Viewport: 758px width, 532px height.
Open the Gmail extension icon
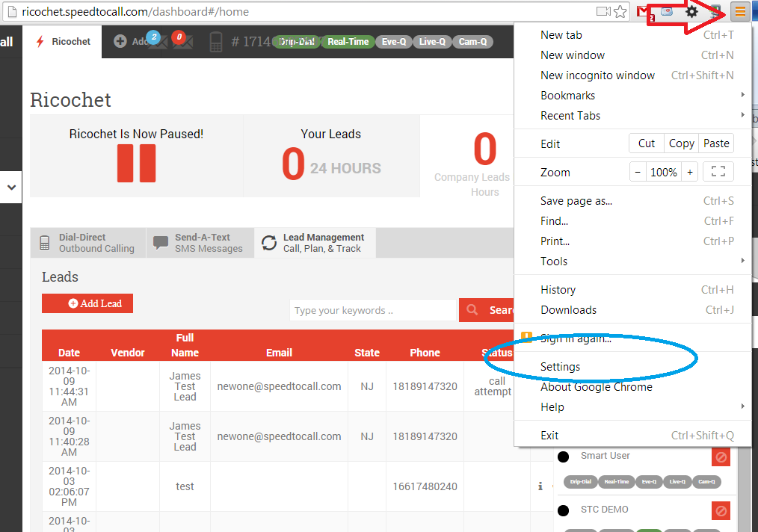(643, 11)
